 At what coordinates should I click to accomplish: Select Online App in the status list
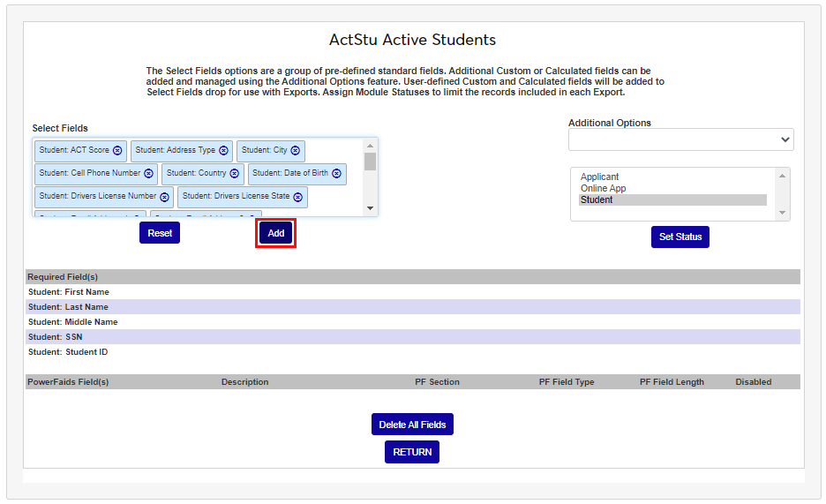click(x=604, y=189)
